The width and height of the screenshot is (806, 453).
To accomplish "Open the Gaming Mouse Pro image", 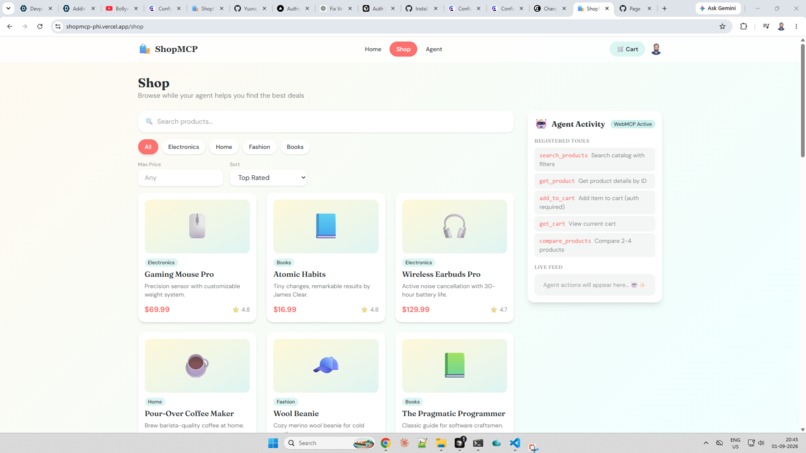I will coord(197,226).
